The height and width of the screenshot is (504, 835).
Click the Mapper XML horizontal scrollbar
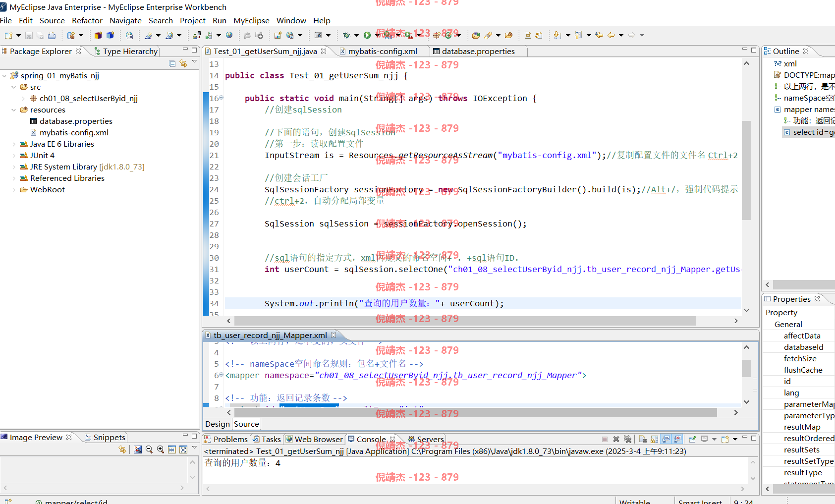click(476, 412)
